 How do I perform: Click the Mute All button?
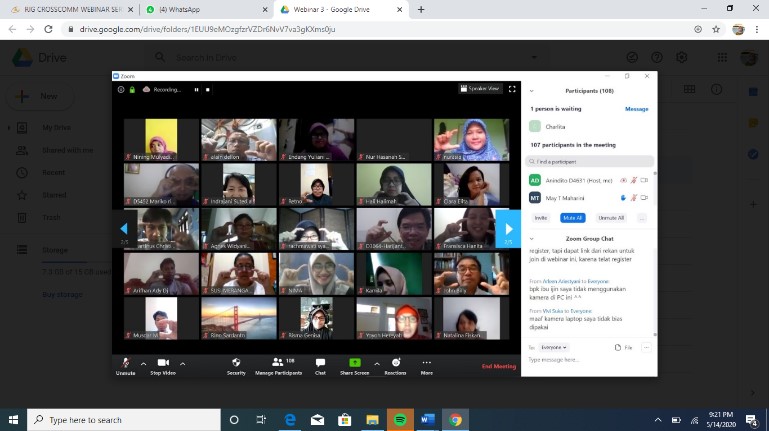(x=572, y=218)
